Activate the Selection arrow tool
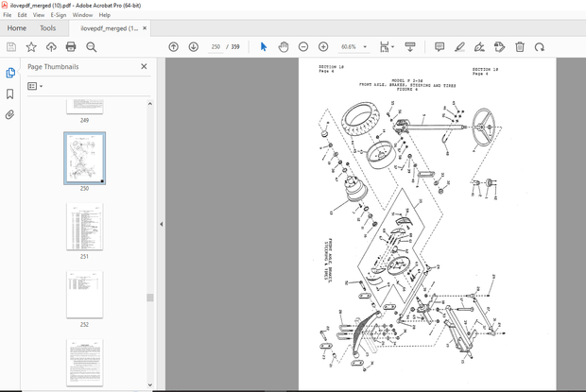586x392 pixels. pyautogui.click(x=264, y=47)
